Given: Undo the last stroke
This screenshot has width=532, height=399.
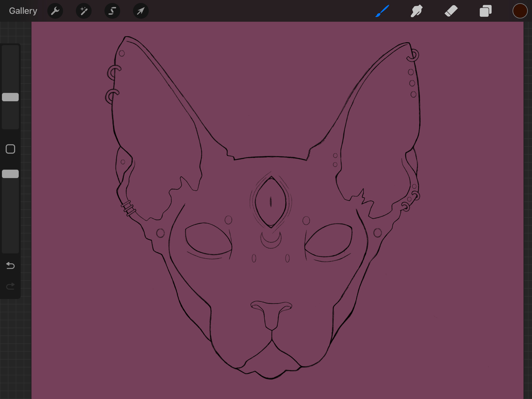Looking at the screenshot, I should [10, 265].
